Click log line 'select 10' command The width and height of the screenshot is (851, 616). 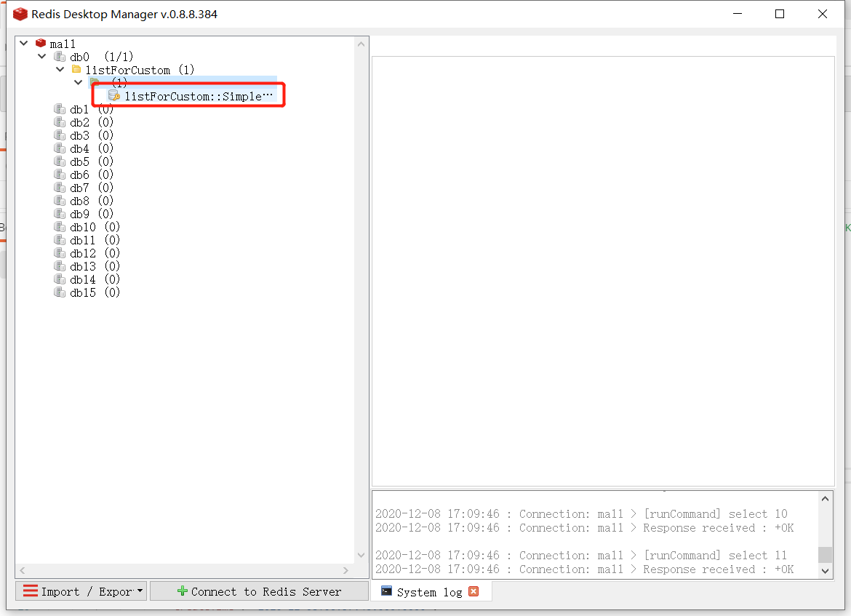(581, 513)
